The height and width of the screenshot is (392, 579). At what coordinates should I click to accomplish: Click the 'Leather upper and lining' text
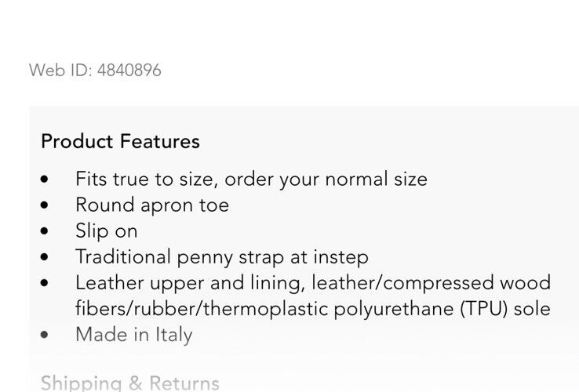[x=190, y=283]
